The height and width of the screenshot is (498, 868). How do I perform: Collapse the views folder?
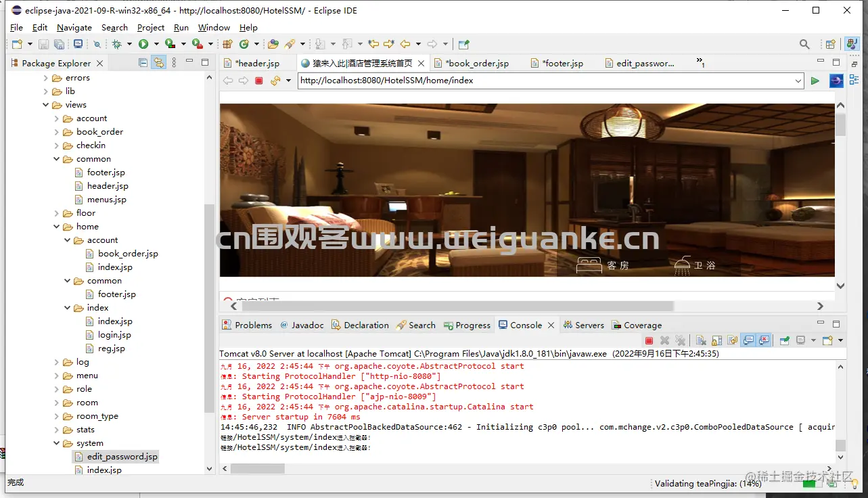click(46, 105)
